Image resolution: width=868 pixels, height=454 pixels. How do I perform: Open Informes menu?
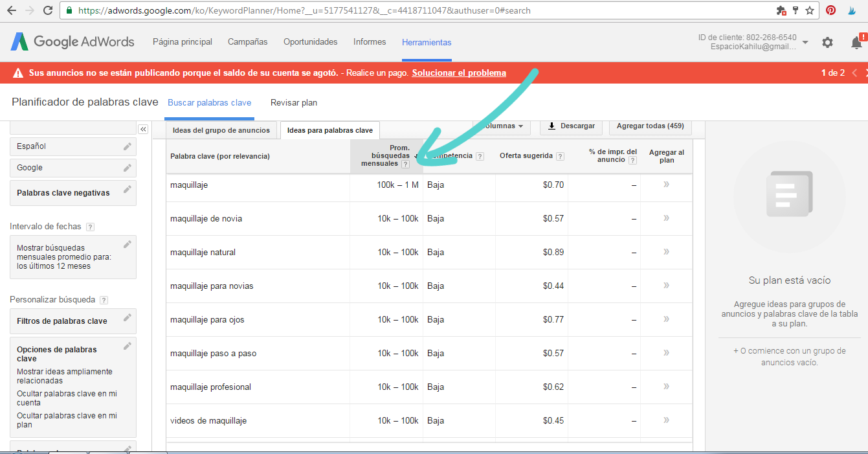pyautogui.click(x=370, y=42)
